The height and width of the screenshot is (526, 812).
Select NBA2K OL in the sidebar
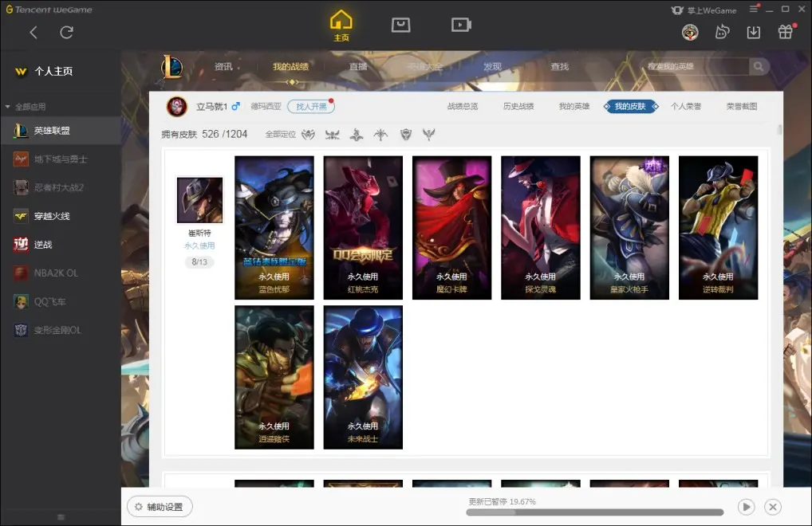(61, 273)
